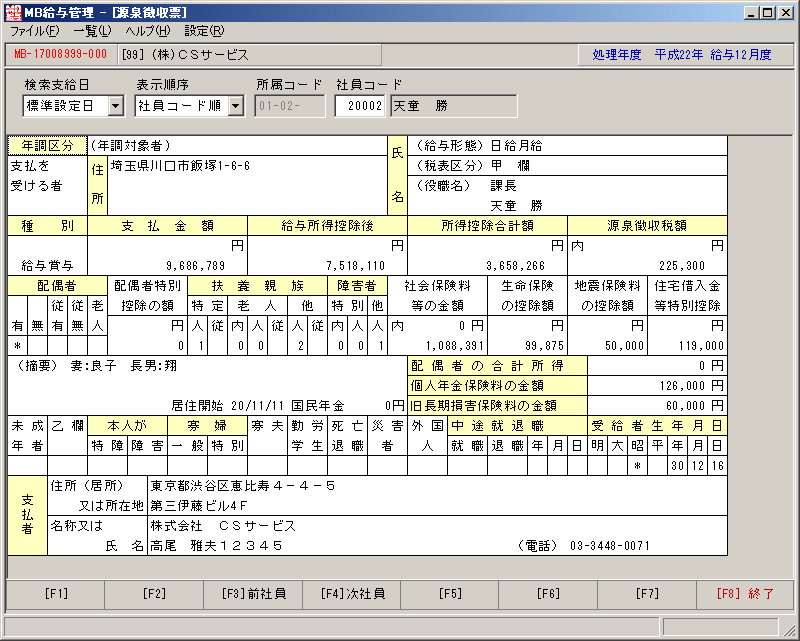The height and width of the screenshot is (641, 800).
Task: Click the license code MB-17008999-000
Action: pyautogui.click(x=61, y=55)
